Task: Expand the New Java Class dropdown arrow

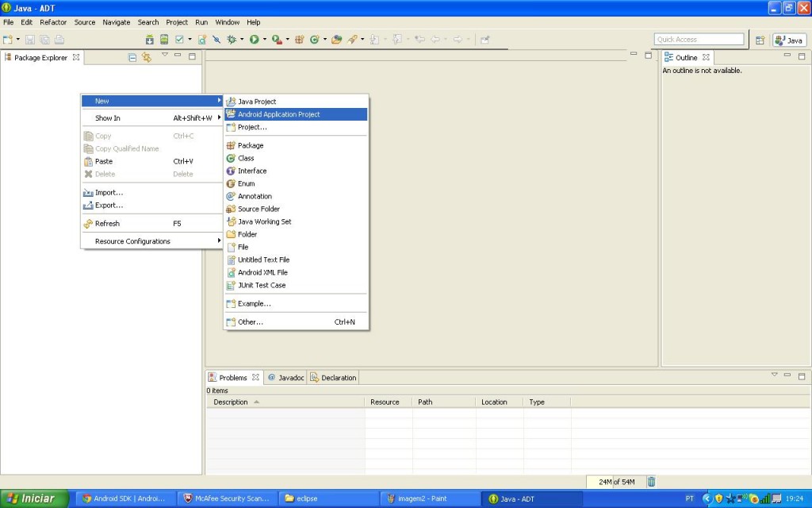Action: (324, 40)
